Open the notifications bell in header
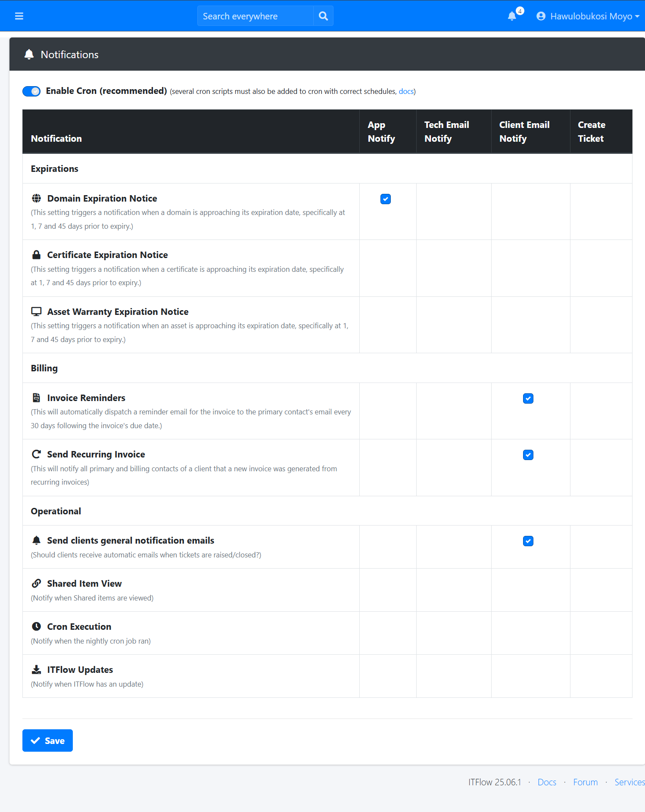This screenshot has height=812, width=645. pyautogui.click(x=512, y=16)
